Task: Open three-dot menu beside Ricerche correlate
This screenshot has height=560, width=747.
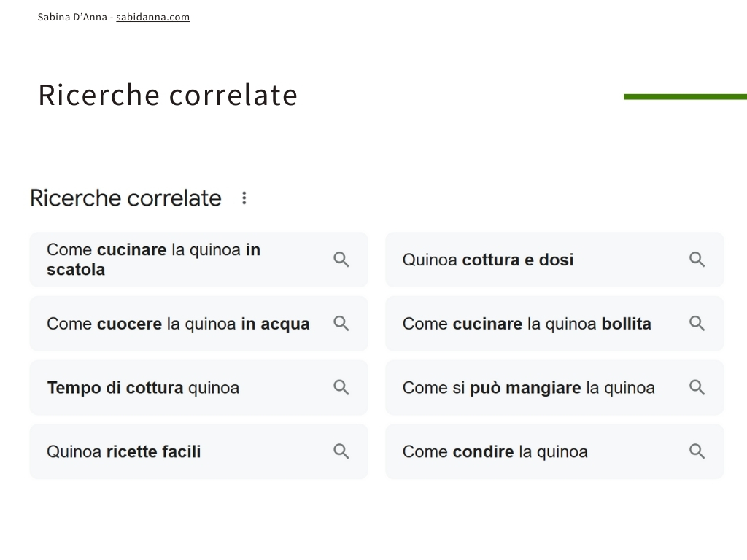Action: pyautogui.click(x=244, y=198)
